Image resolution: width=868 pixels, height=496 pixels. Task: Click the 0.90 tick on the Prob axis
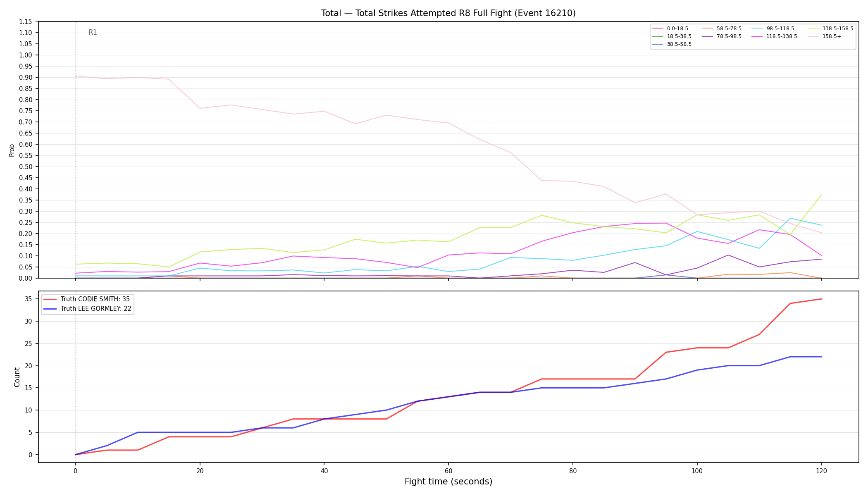[26, 77]
